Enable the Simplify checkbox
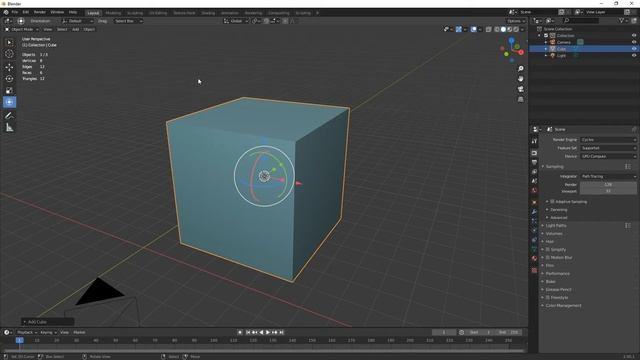 [x=548, y=249]
